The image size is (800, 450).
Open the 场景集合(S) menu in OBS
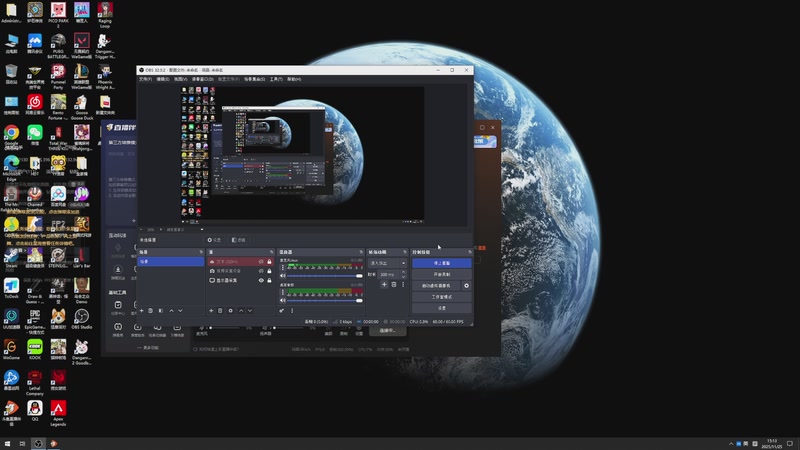(254, 79)
